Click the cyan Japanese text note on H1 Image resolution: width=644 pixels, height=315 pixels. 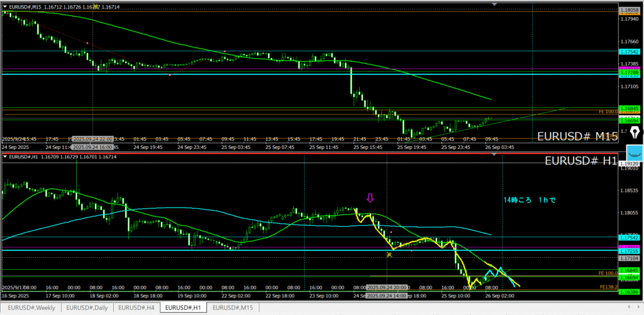click(530, 200)
